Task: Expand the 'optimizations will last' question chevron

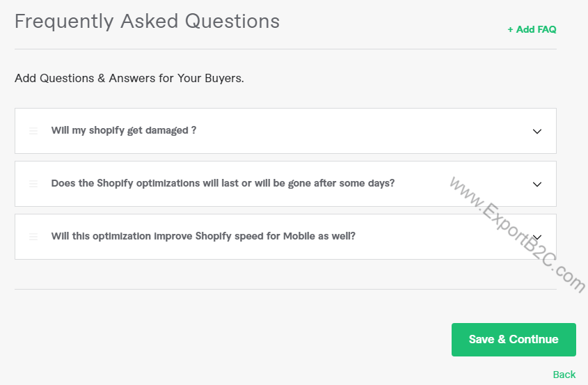Action: (x=537, y=184)
